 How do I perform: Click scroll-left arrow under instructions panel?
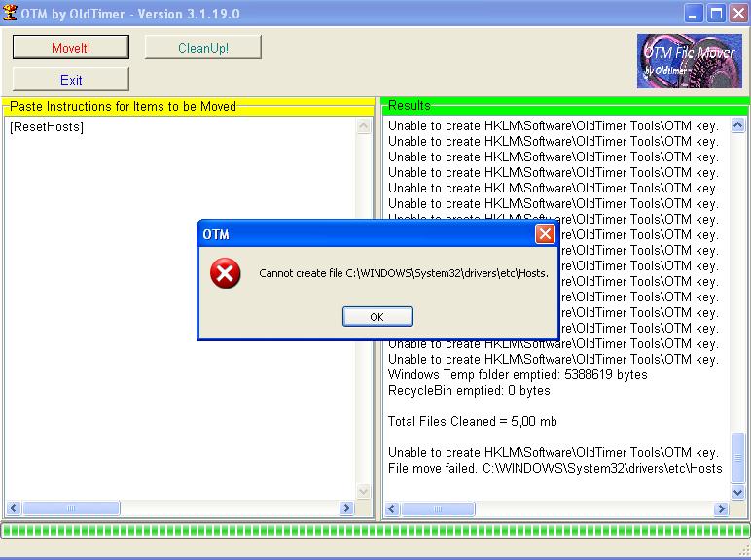14,508
